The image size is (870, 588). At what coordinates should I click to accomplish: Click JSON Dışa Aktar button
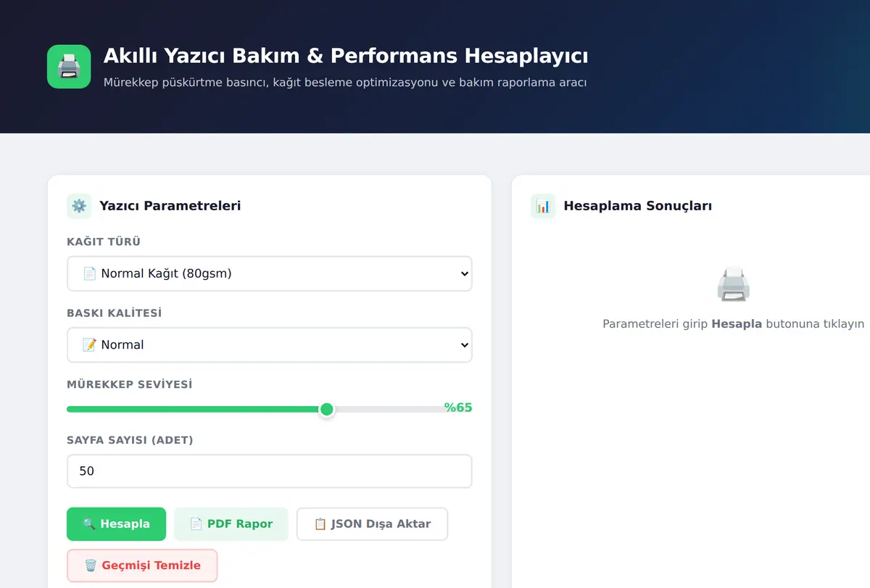point(372,523)
